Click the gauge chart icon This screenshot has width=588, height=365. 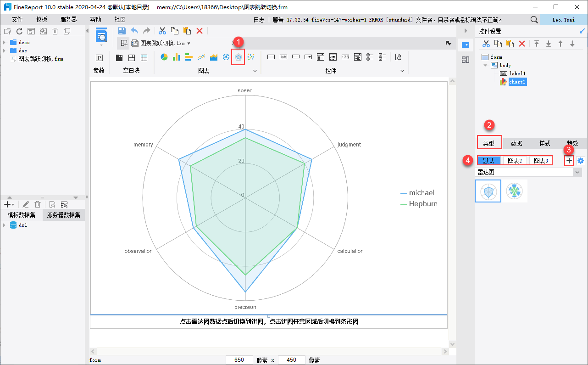point(226,57)
